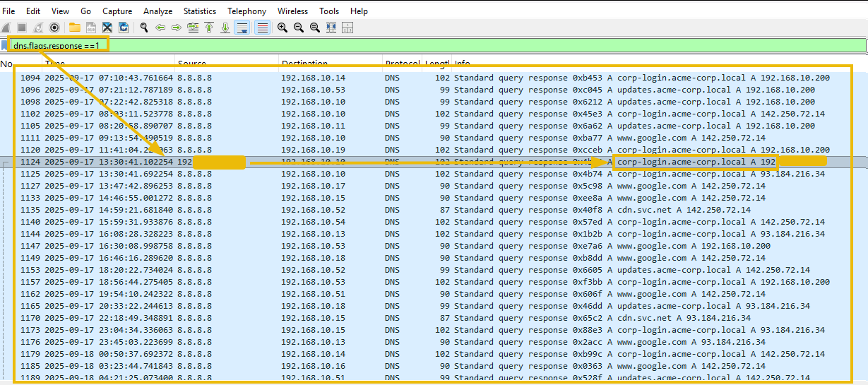Jump to the first packet icon
This screenshot has width=868, height=385.
point(209,28)
